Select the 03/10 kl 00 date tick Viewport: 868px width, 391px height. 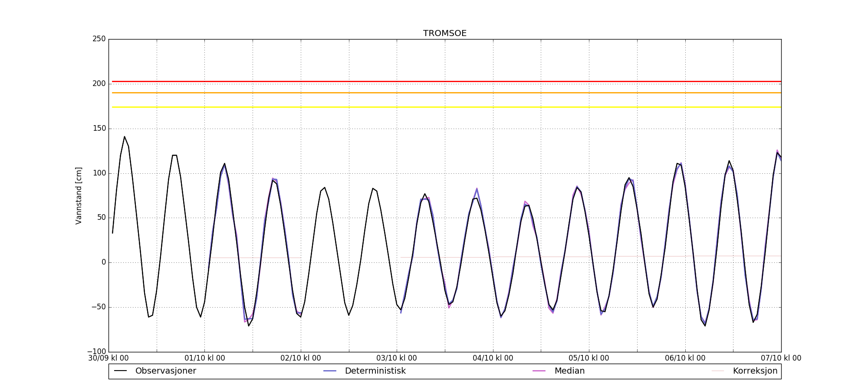[397, 358]
